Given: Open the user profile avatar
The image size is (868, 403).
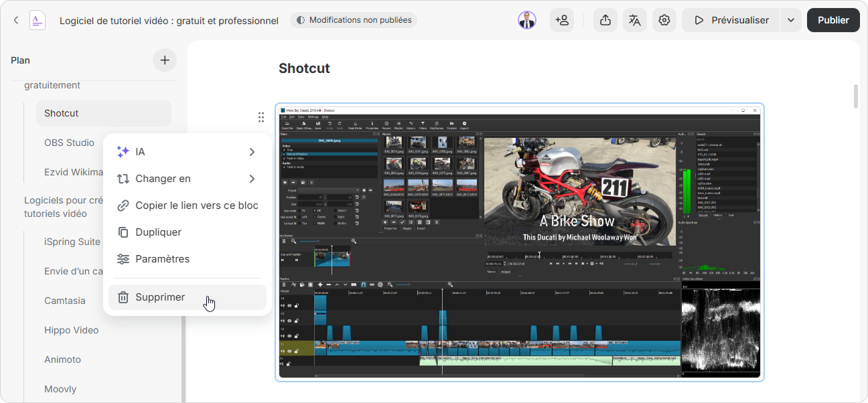Looking at the screenshot, I should coord(527,20).
